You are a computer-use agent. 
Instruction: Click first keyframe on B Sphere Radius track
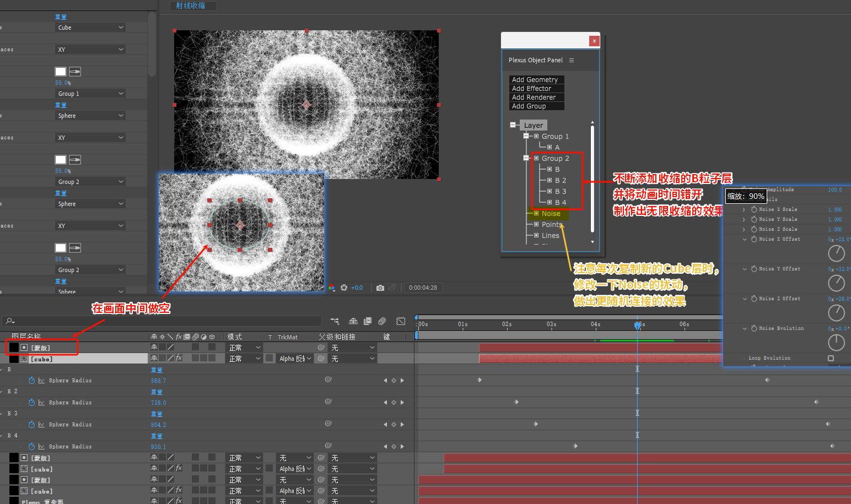pyautogui.click(x=480, y=380)
